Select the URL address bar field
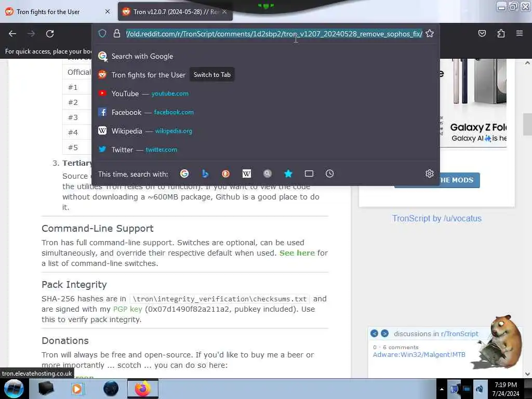 [274, 34]
